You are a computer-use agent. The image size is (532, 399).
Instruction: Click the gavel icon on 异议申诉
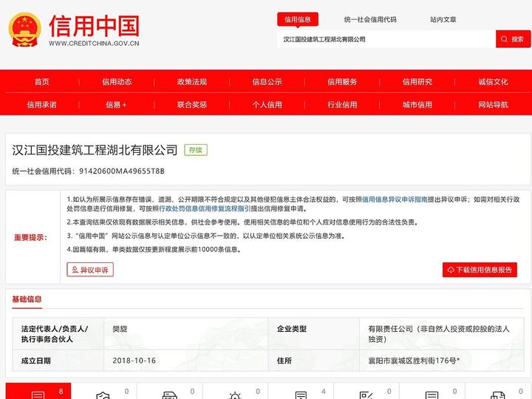click(x=75, y=270)
